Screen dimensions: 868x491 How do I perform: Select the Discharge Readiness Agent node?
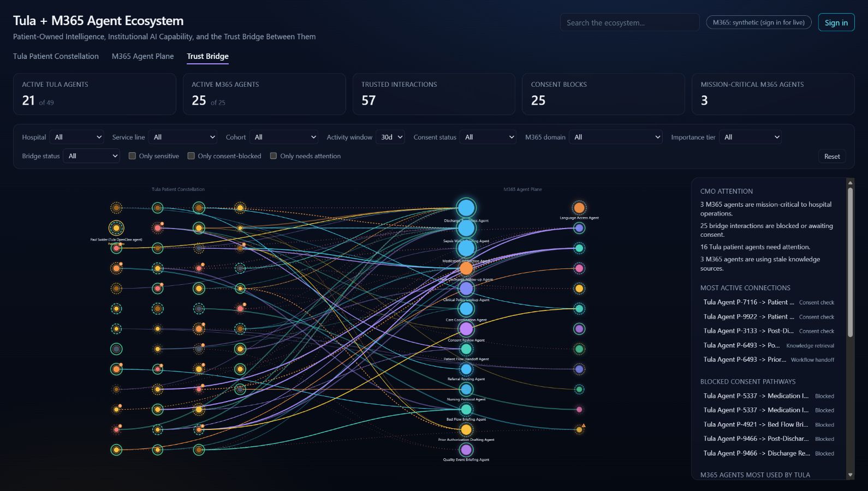[466, 208]
